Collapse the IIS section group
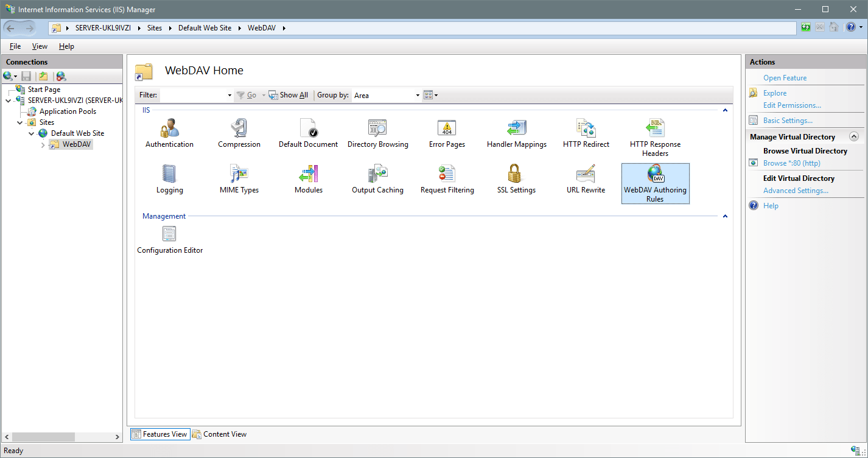This screenshot has height=458, width=868. click(x=725, y=110)
